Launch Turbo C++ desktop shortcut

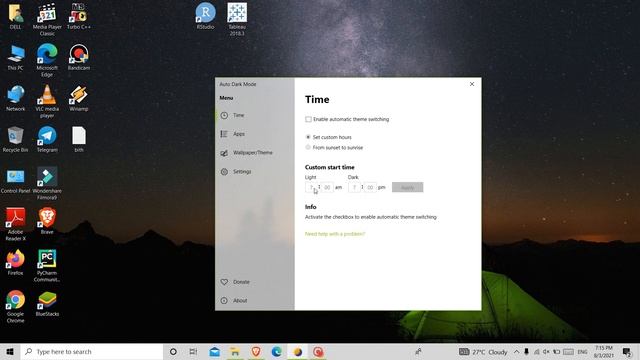pos(79,16)
